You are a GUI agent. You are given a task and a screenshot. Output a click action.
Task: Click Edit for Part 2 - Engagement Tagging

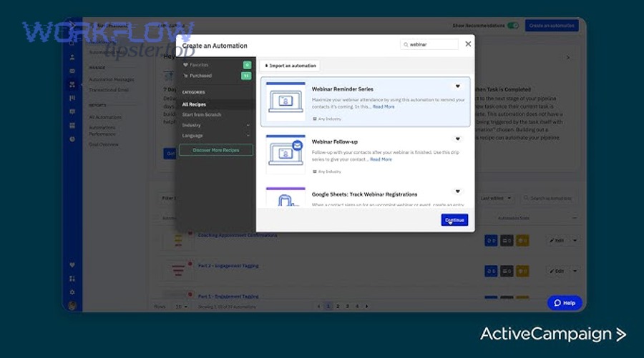[x=557, y=271]
